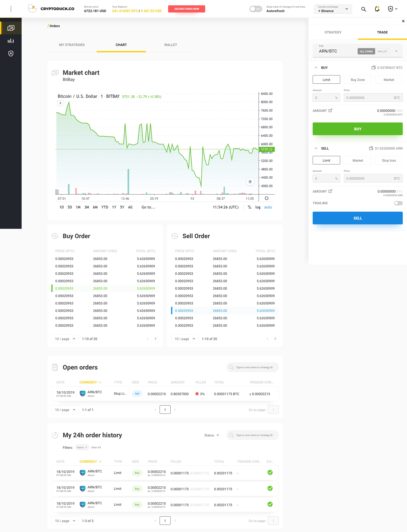Select the chart dashboard sidebar icon

11,28
